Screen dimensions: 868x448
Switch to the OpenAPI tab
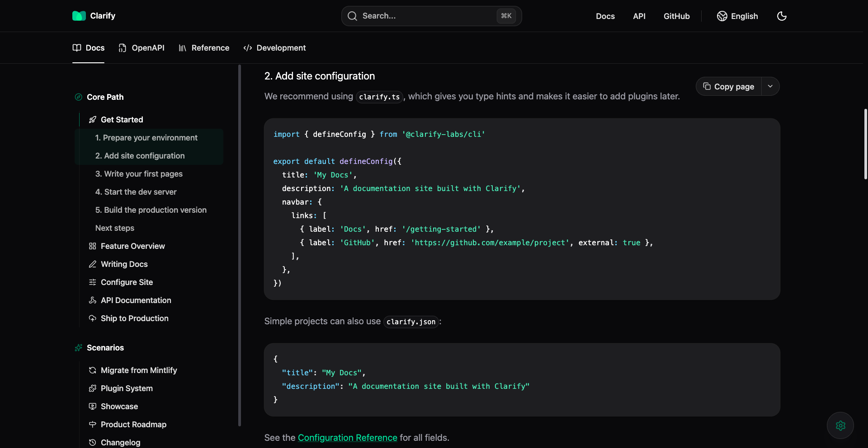tap(142, 48)
